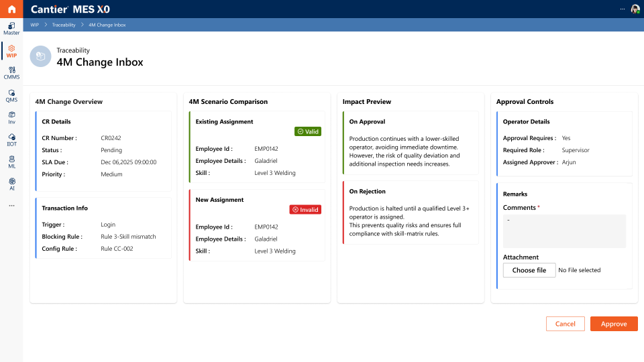Focus the Comments text area
This screenshot has width=644, height=362.
[564, 231]
